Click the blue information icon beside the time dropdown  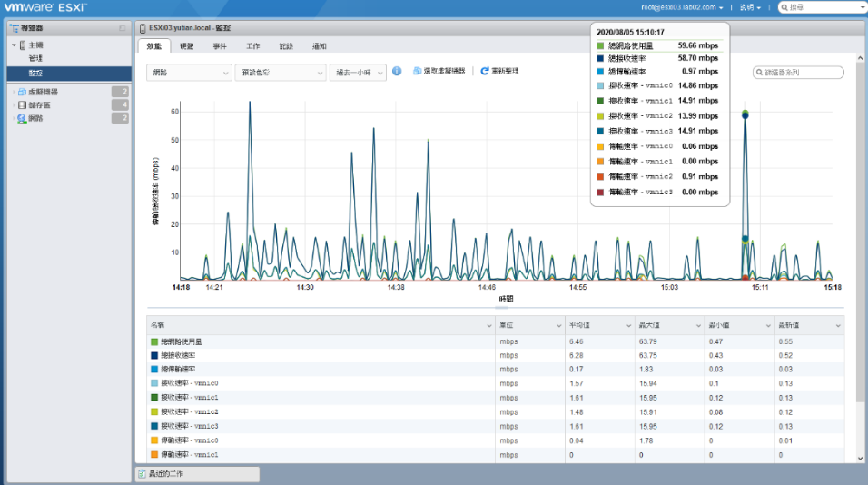pos(397,71)
